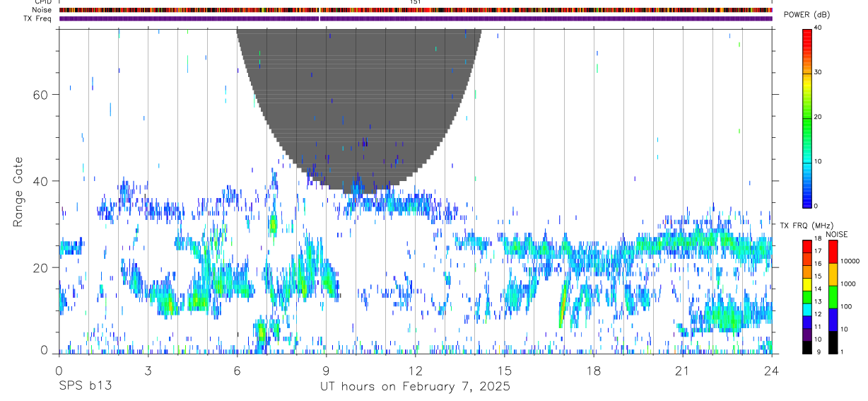Click the x-axis tick label 15
This screenshot has height=401, width=868.
point(505,371)
